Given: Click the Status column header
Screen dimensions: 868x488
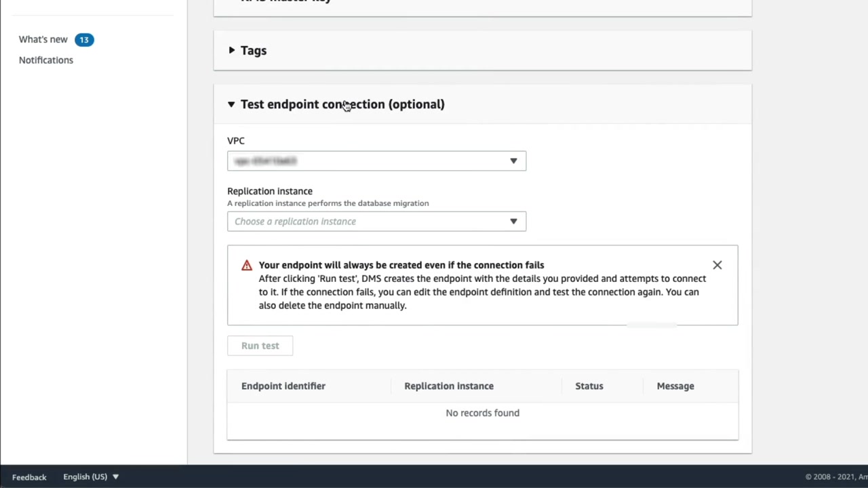Looking at the screenshot, I should click(x=589, y=386).
